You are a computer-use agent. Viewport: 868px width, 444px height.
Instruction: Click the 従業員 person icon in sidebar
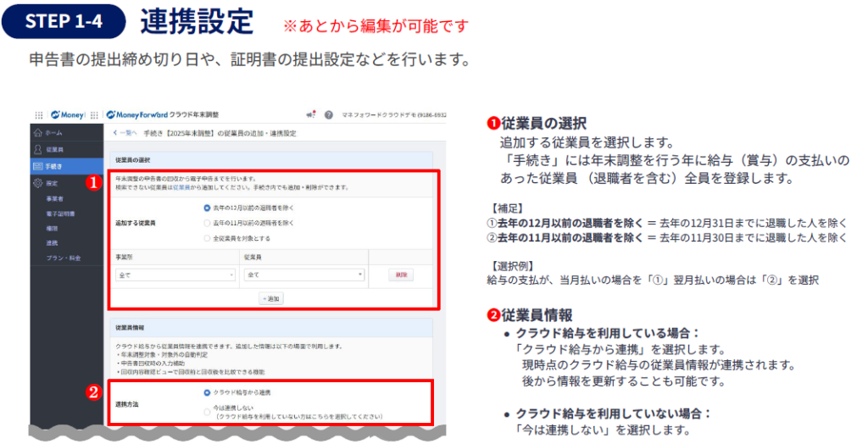coord(37,149)
